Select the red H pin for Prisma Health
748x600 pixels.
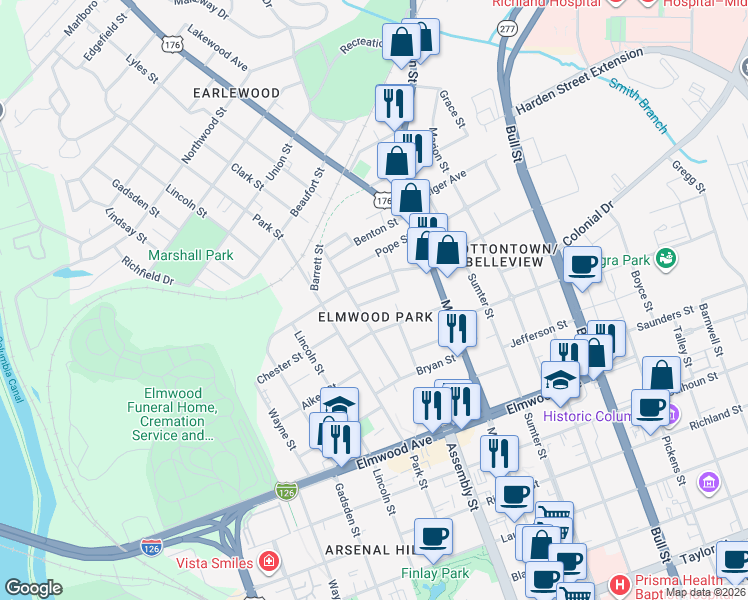coord(619,584)
